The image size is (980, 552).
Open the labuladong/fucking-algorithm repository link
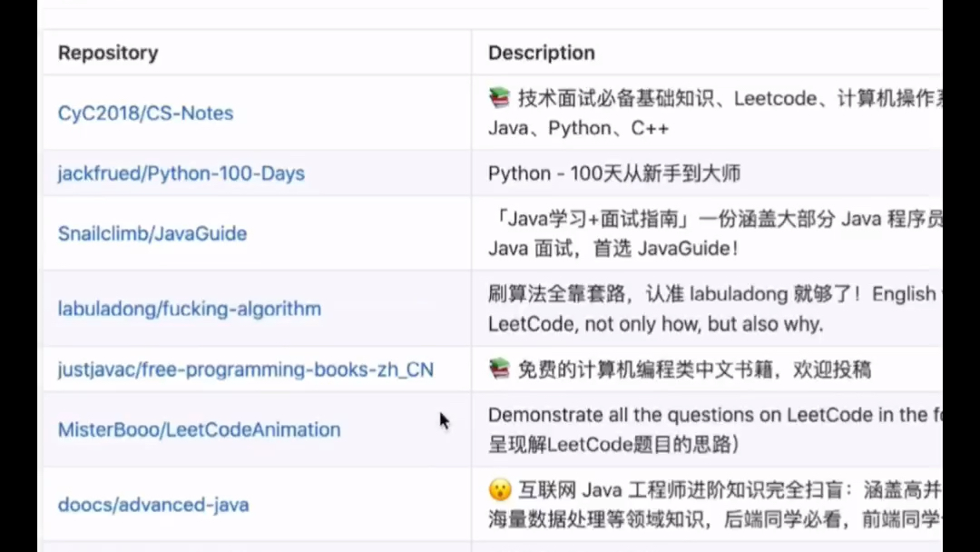pyautogui.click(x=189, y=309)
